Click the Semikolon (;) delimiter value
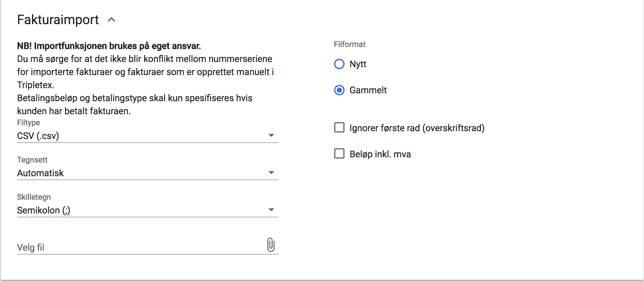The width and height of the screenshot is (644, 282). pos(44,210)
